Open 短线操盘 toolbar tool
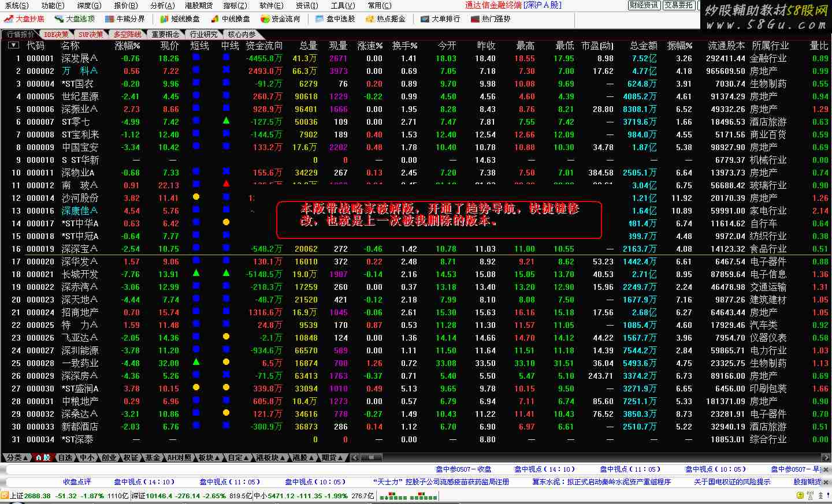This screenshot has width=832, height=504. click(x=180, y=19)
